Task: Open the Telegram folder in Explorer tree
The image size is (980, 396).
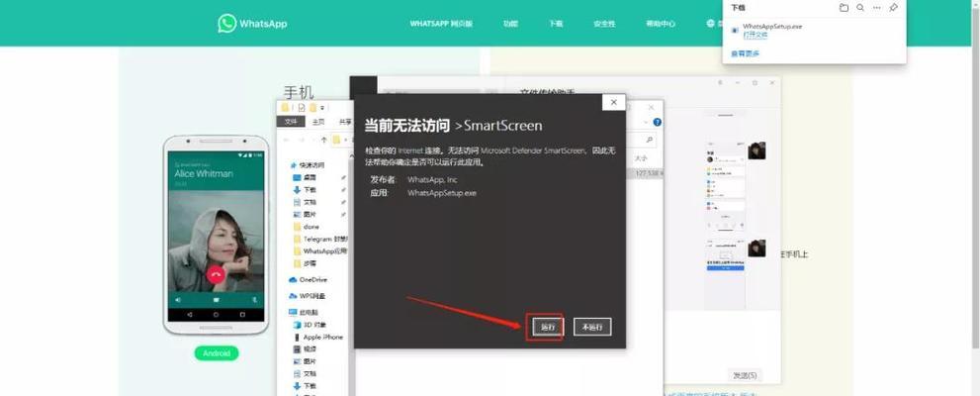Action: click(321, 239)
